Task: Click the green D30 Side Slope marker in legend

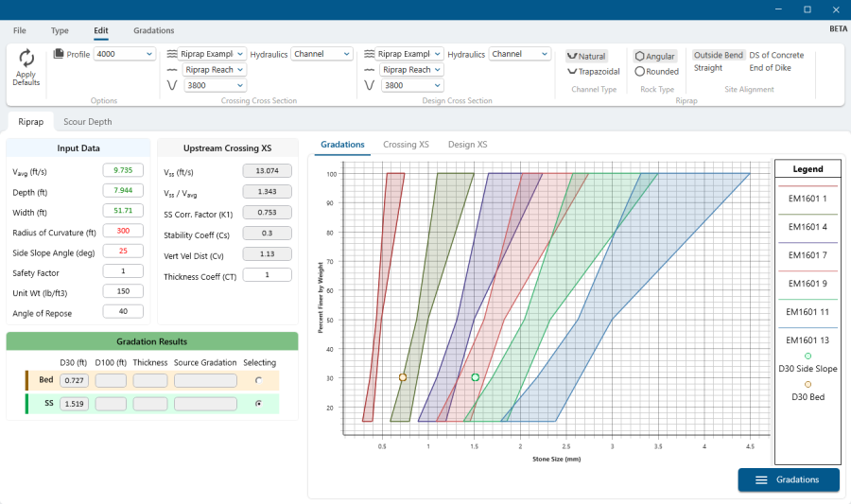Action: point(808,356)
